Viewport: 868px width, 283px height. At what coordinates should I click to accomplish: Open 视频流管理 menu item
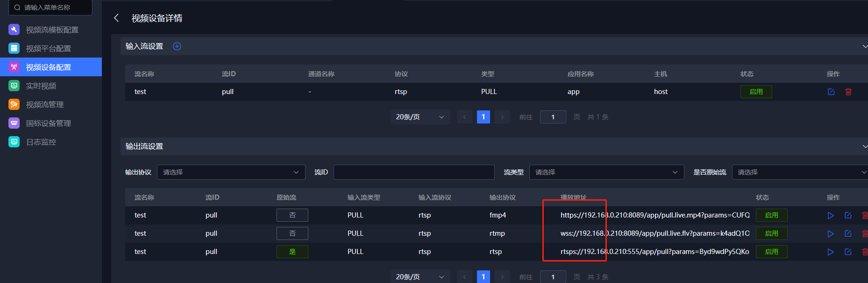[x=51, y=104]
